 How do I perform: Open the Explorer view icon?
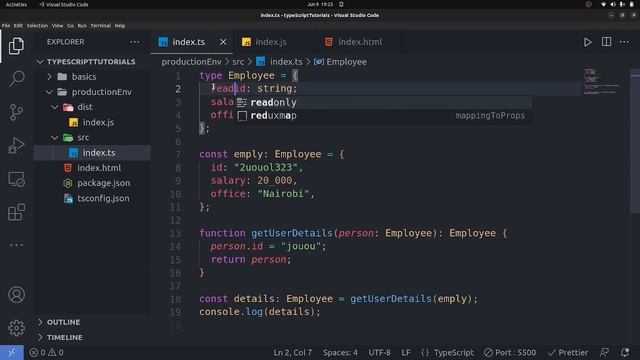[x=16, y=46]
